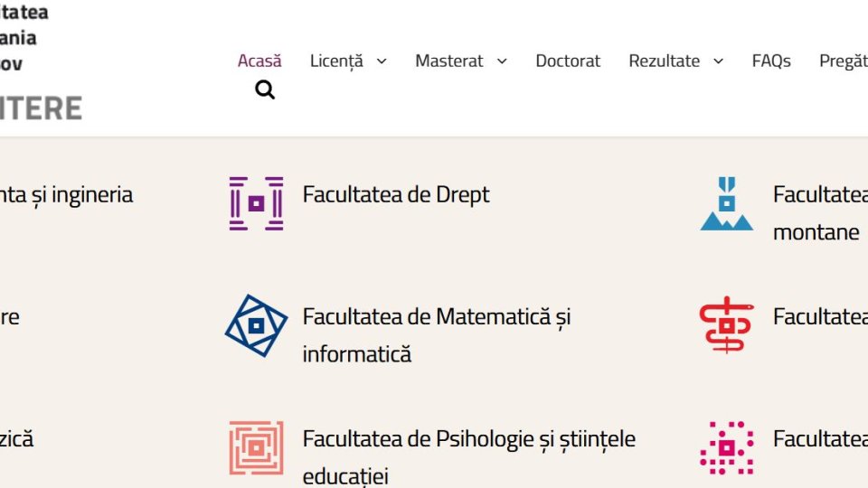The height and width of the screenshot is (488, 868).
Task: Go to the Acasă menu item
Action: 259,61
